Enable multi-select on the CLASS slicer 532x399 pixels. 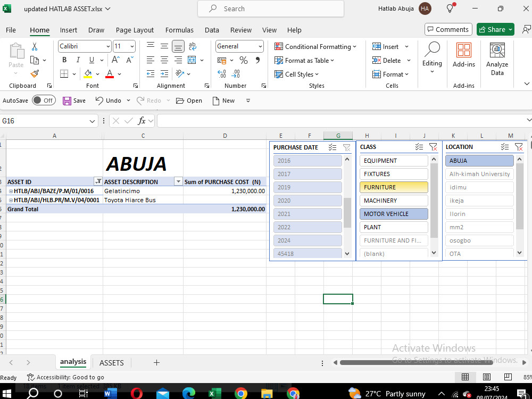pyautogui.click(x=419, y=147)
